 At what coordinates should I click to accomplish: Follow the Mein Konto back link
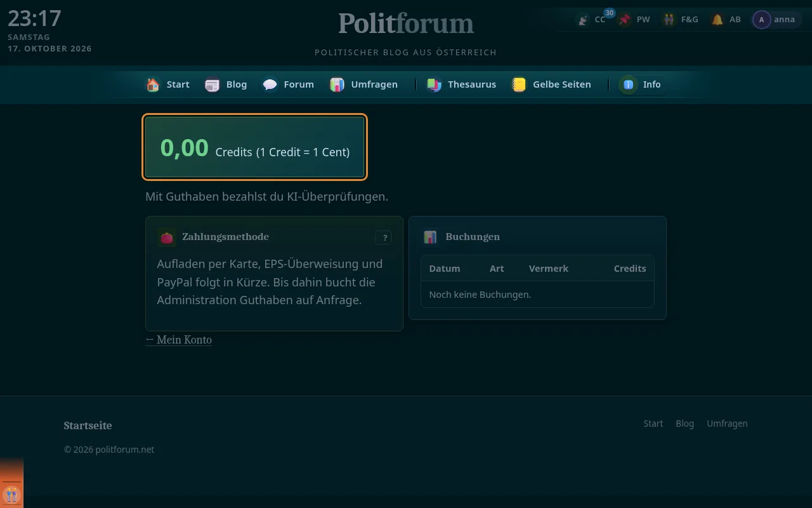(179, 340)
